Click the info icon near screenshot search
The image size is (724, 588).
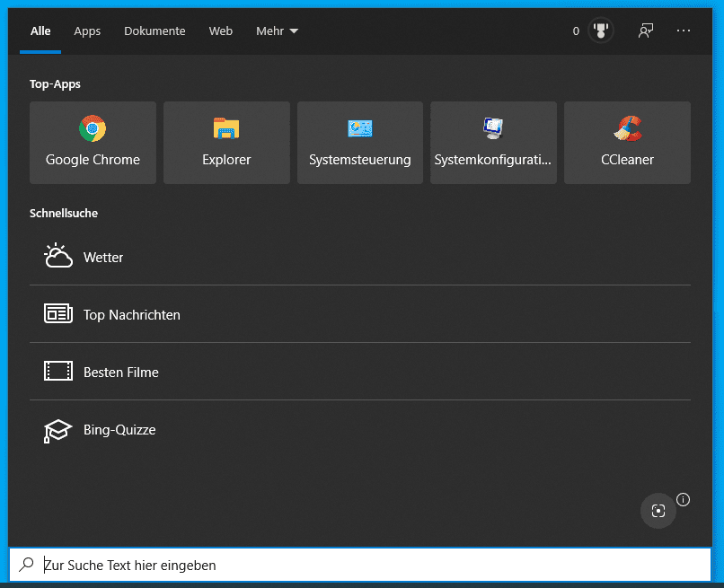683,499
